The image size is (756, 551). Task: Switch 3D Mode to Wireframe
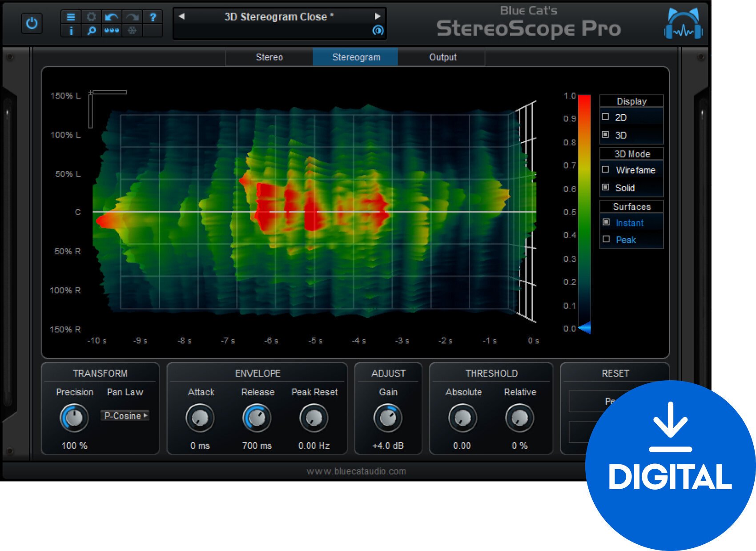605,170
